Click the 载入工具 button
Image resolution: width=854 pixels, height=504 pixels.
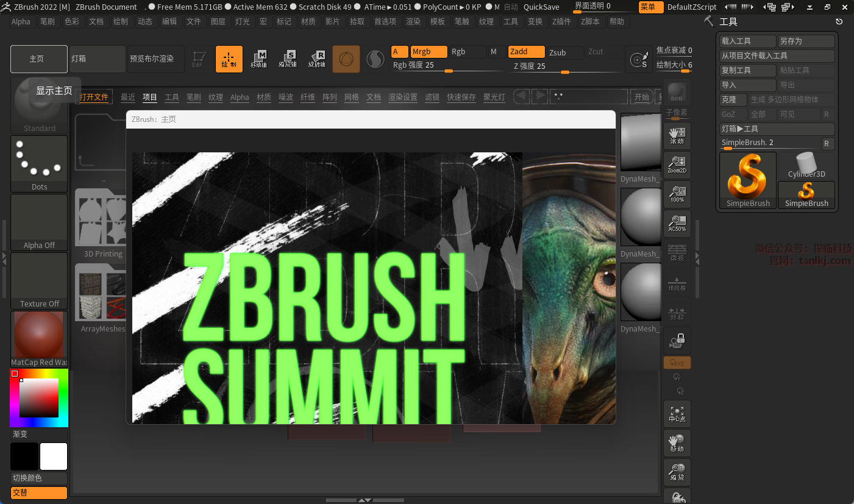747,41
